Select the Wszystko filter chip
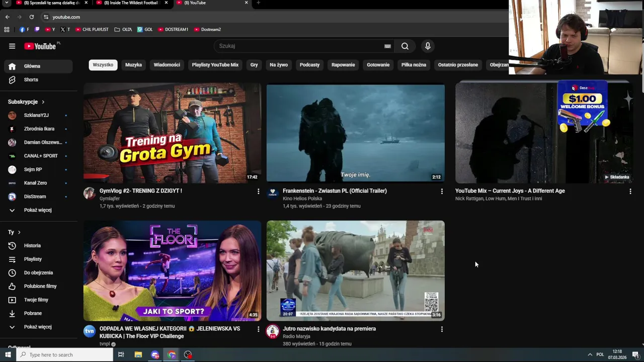This screenshot has width=644, height=362. [103, 65]
